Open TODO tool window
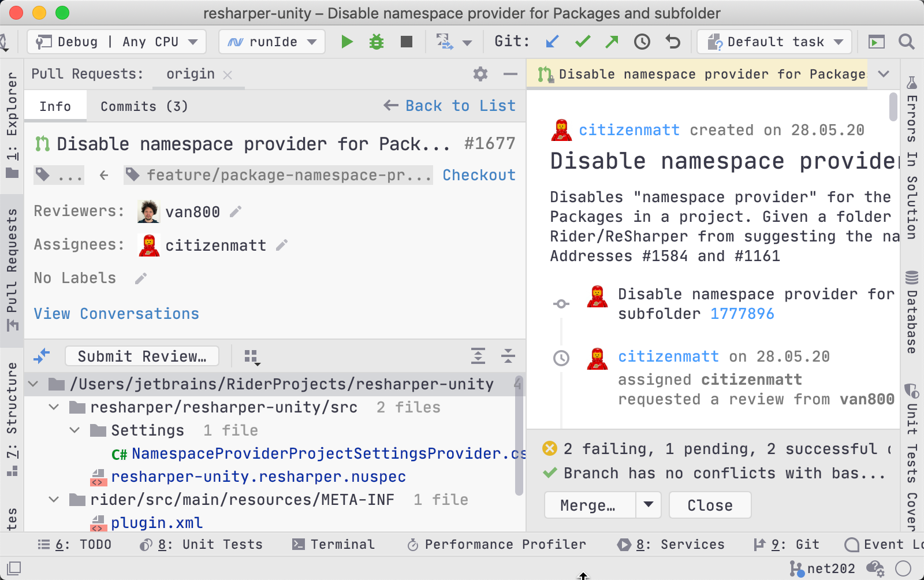 coord(74,544)
